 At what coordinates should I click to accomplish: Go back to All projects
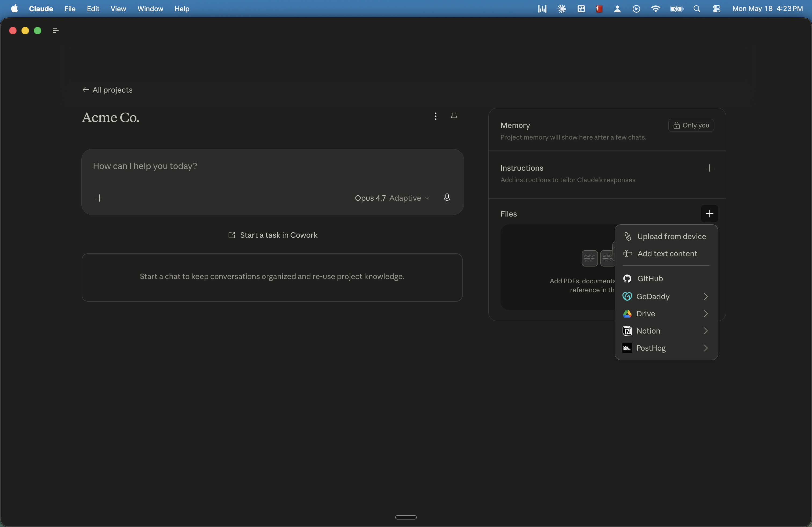(107, 90)
